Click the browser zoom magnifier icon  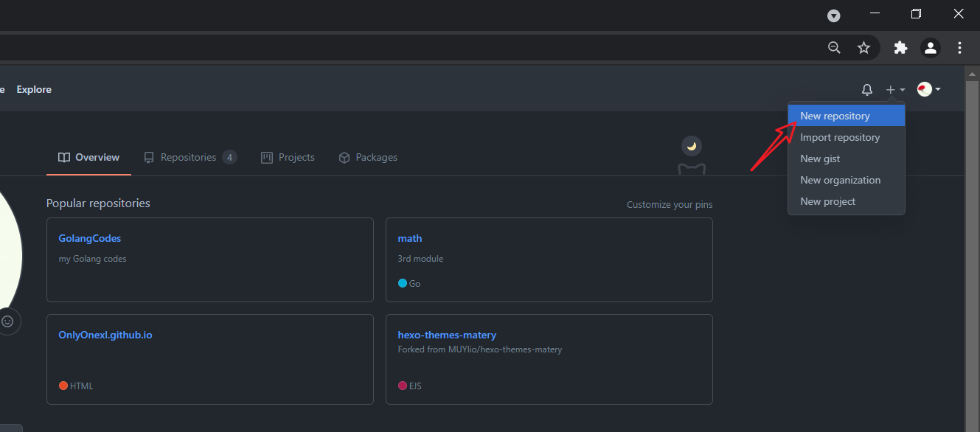[834, 48]
